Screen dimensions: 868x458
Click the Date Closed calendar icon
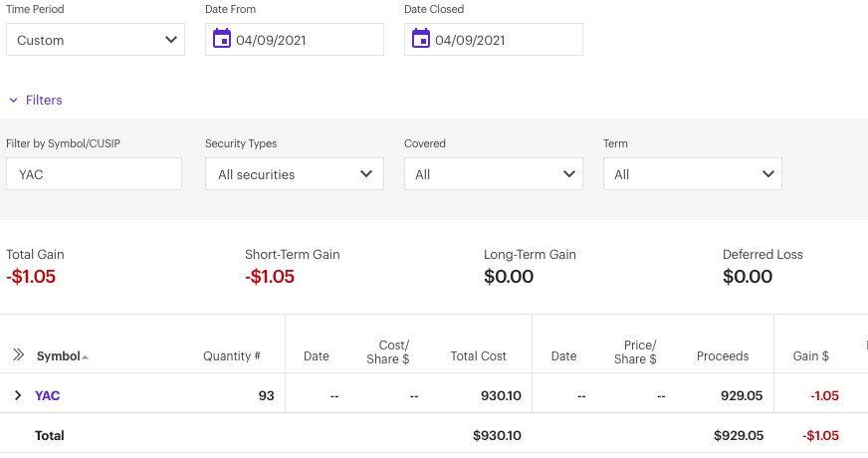click(421, 40)
